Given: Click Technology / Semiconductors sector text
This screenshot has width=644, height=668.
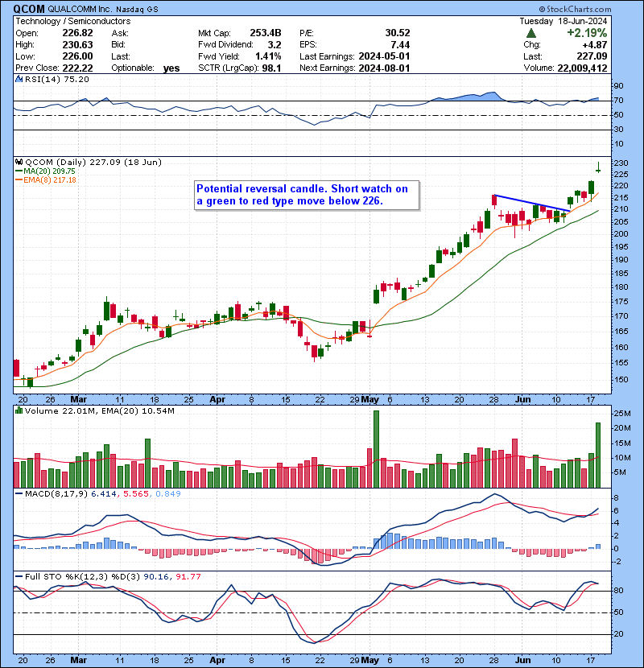Looking at the screenshot, I should (x=73, y=21).
